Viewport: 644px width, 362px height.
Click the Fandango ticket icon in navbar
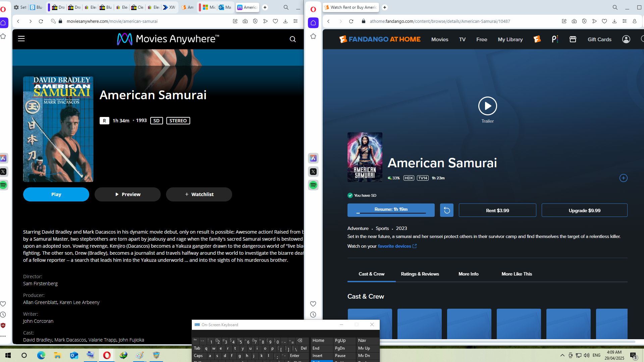tap(537, 39)
